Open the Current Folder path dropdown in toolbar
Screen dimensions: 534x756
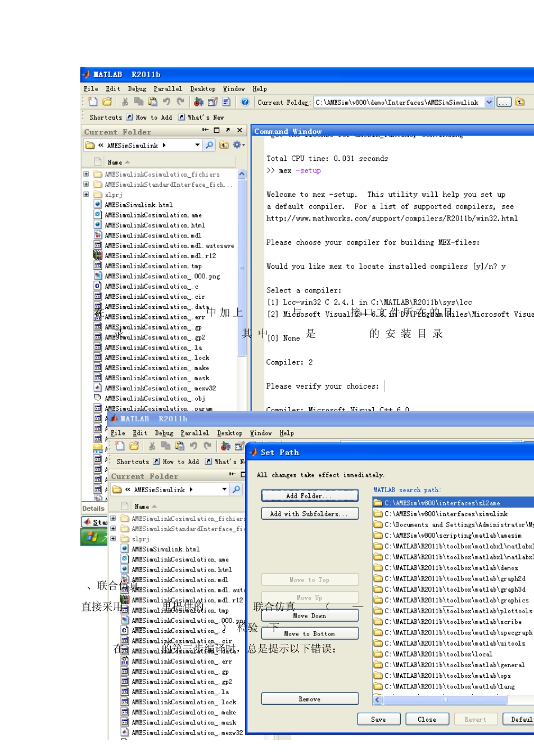pos(489,102)
